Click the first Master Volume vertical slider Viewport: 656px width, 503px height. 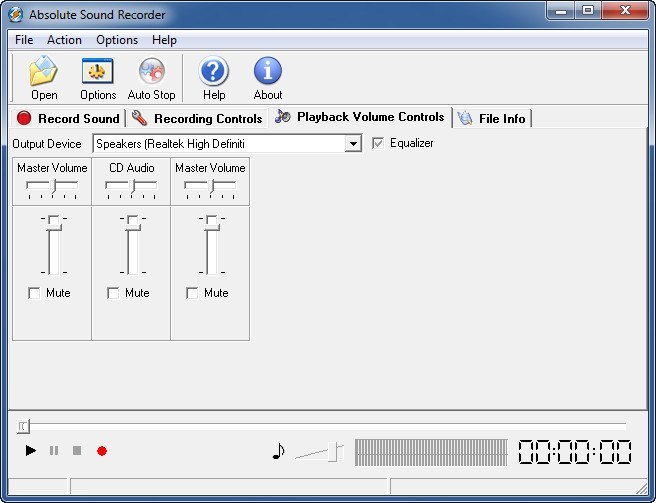coord(54,245)
